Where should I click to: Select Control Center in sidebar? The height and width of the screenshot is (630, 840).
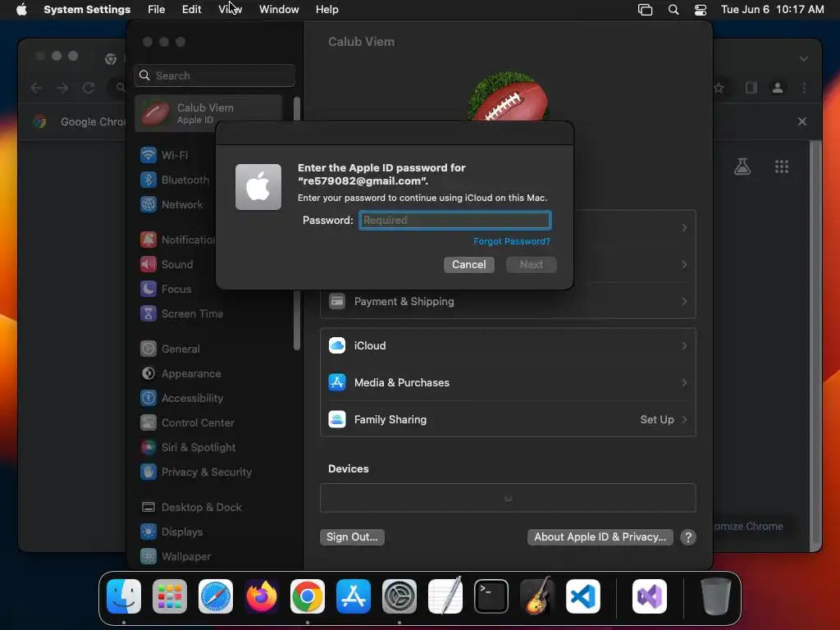(x=187, y=422)
